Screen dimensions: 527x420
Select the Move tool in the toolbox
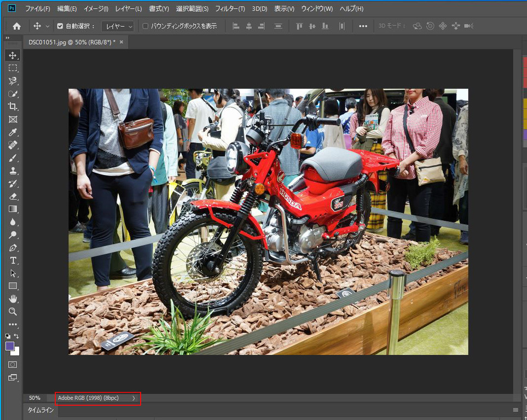point(13,55)
